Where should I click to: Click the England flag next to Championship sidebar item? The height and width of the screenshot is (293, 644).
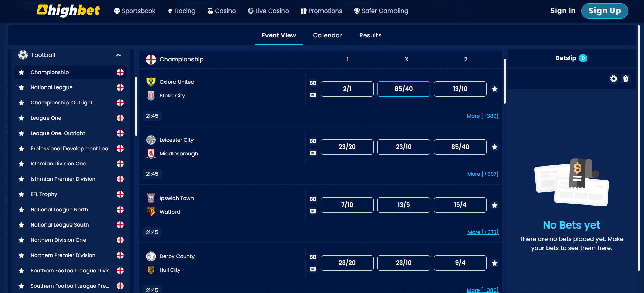(x=120, y=72)
